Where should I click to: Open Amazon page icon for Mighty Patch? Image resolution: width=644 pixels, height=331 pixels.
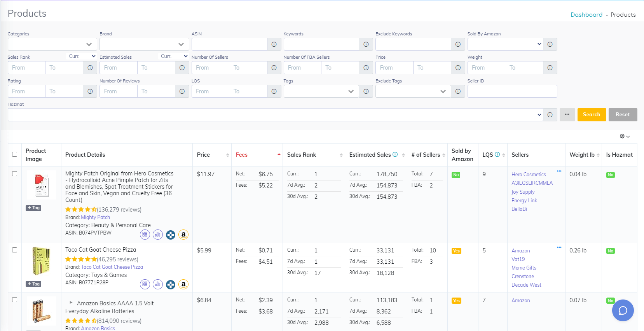tap(183, 235)
